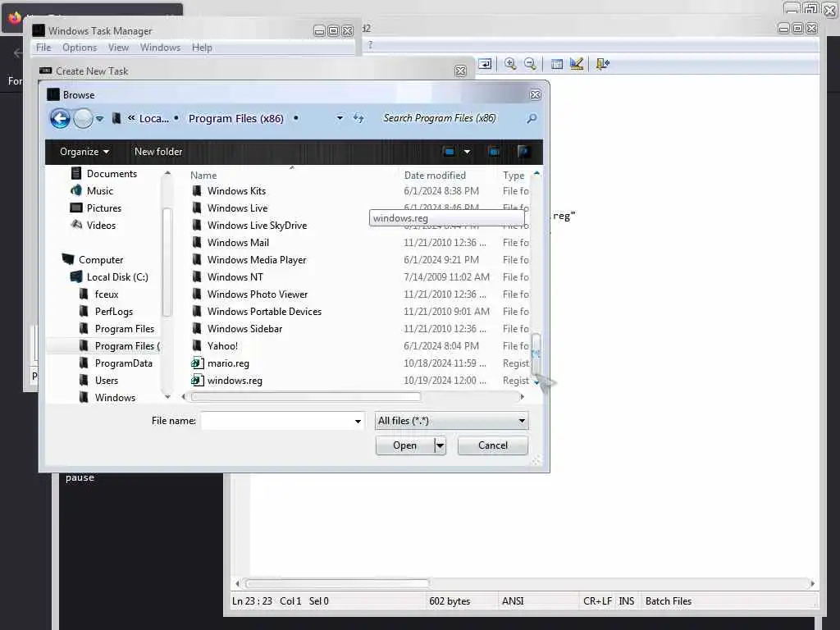
Task: Click the mario.reg registry file icon
Action: click(197, 363)
